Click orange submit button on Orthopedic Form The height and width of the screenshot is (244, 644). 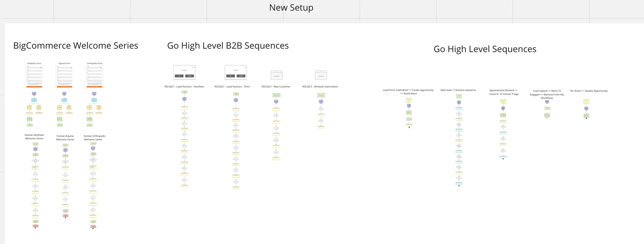click(94, 87)
